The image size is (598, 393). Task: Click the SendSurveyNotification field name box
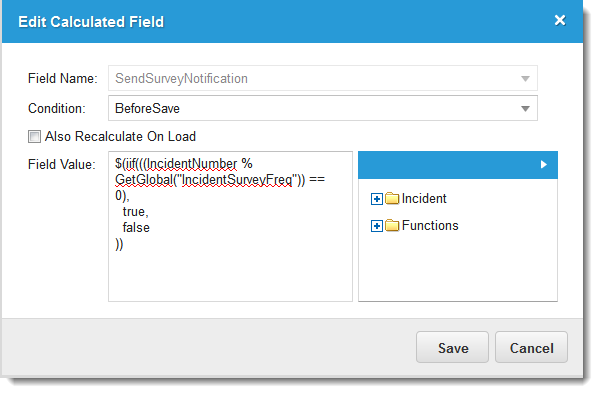tap(323, 78)
